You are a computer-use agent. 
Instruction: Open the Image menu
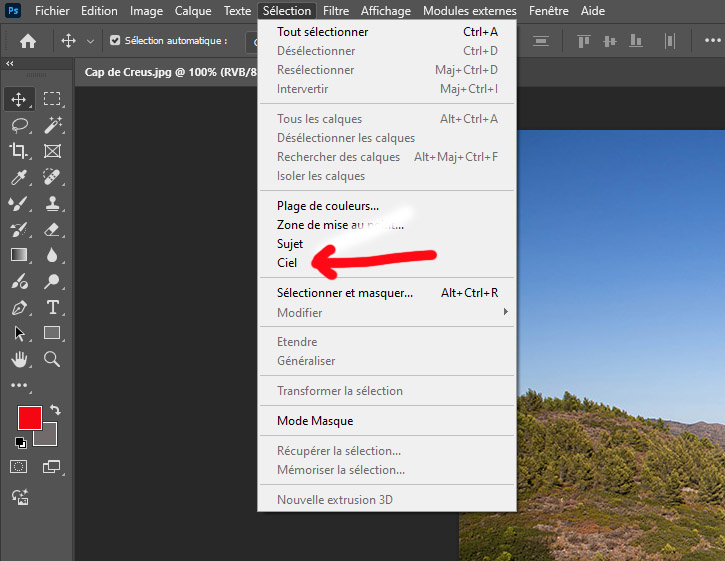point(146,11)
